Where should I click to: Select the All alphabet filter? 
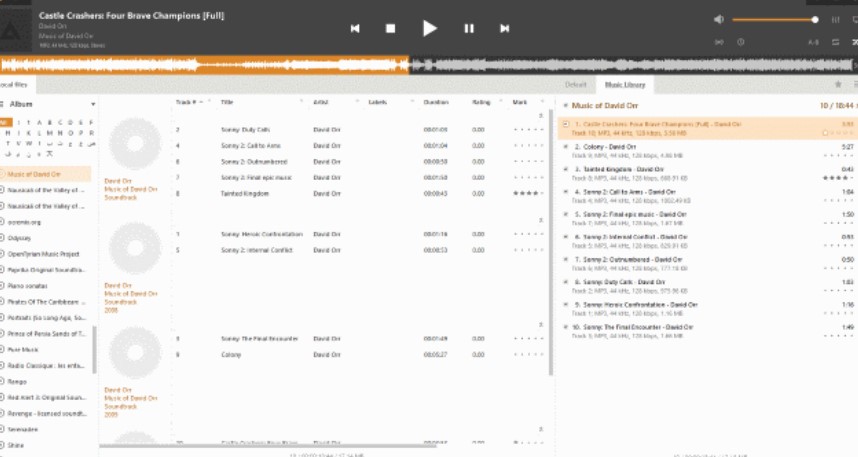[x=5, y=122]
